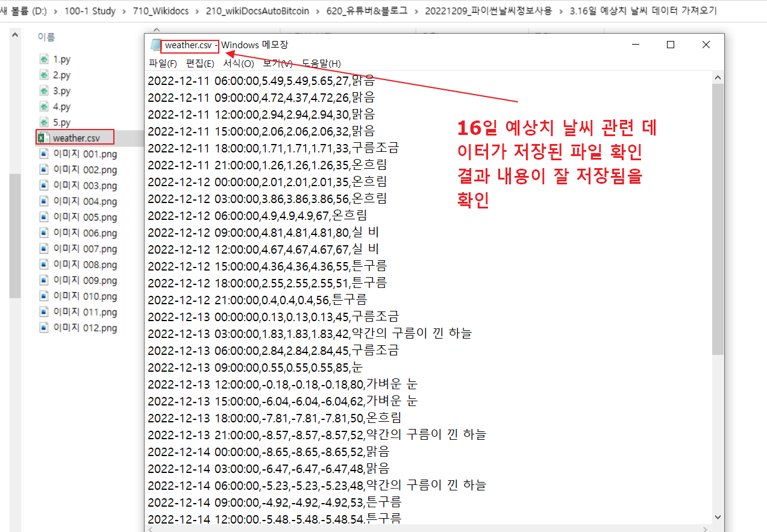Image resolution: width=767 pixels, height=532 pixels.
Task: Select the file name weather.csv in Explorer
Action: [76, 138]
